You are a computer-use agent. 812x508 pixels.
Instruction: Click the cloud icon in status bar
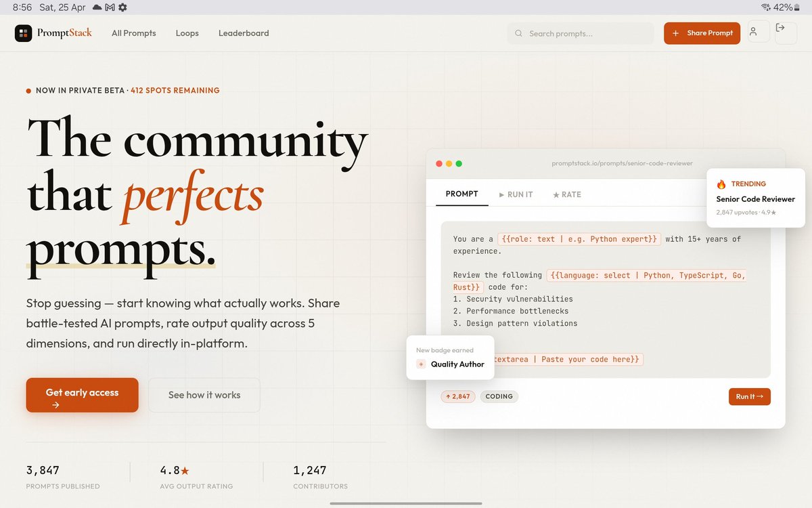[97, 7]
